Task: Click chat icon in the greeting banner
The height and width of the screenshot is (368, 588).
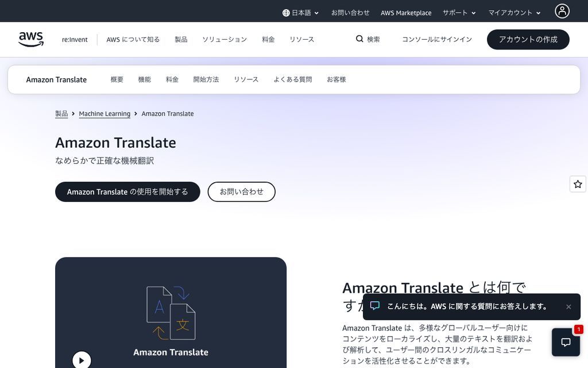Action: pos(374,306)
